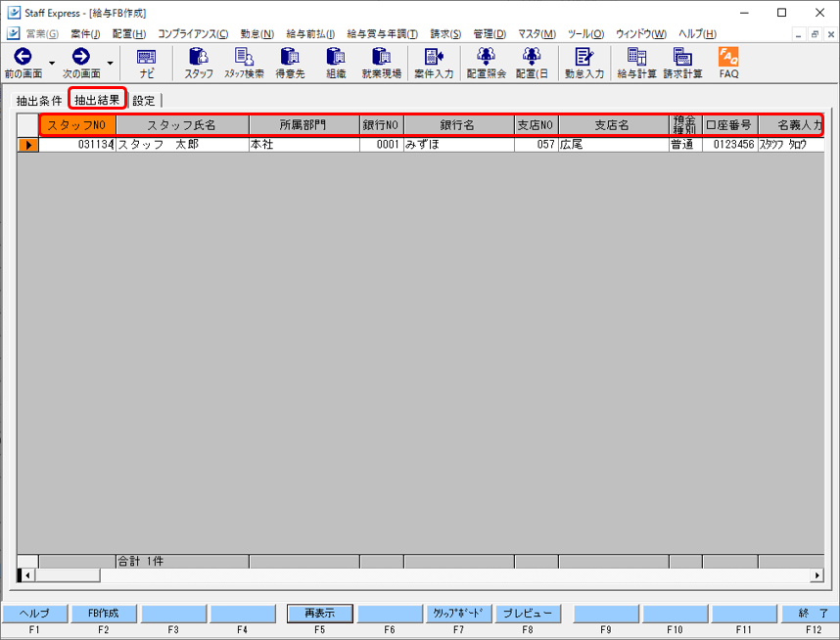This screenshot has width=840, height=640.
Task: Switch to the 設定 tab
Action: coord(144,101)
